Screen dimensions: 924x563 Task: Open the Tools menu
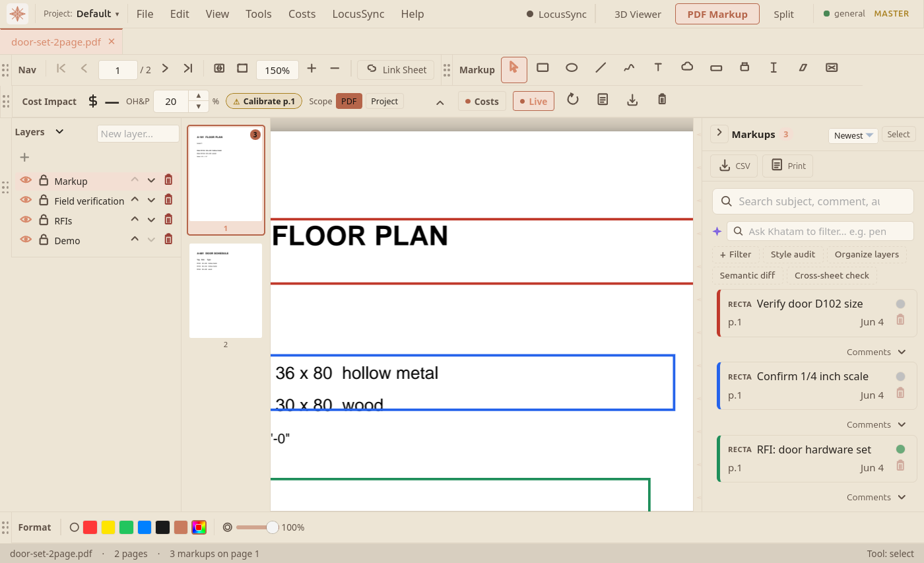259,14
